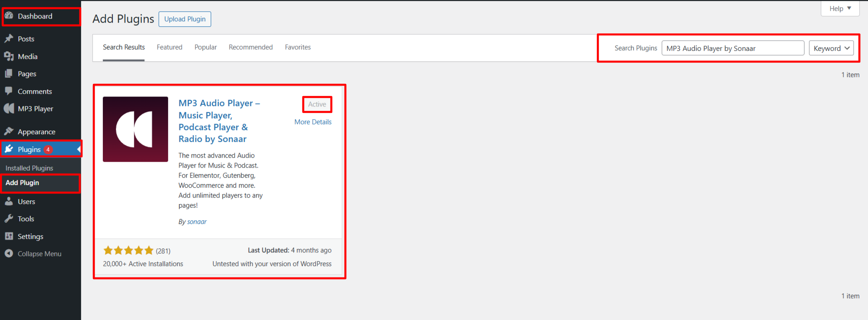Open the Keyword search type dropdown
The image size is (868, 320).
click(x=831, y=48)
